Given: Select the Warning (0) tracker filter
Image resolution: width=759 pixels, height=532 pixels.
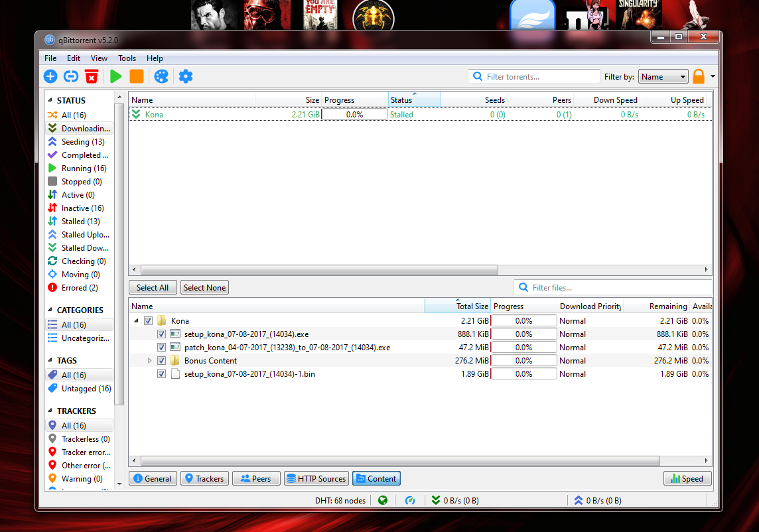Looking at the screenshot, I should pos(80,479).
